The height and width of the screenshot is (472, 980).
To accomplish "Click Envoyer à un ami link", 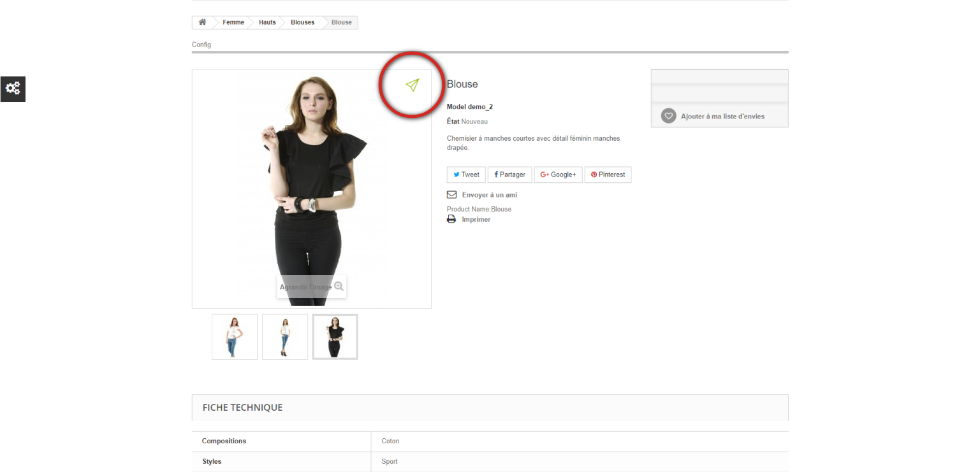I will pyautogui.click(x=490, y=195).
